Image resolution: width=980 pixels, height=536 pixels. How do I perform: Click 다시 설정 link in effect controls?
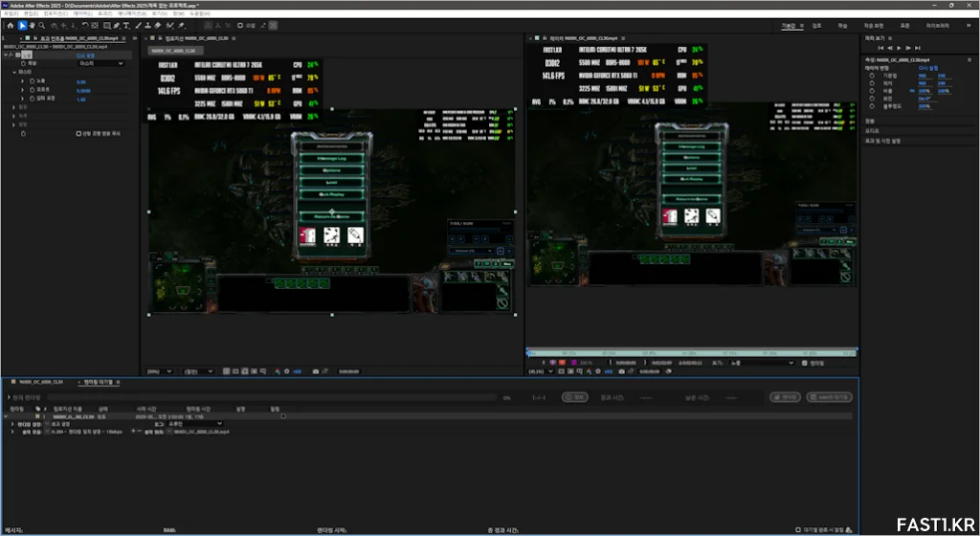point(85,56)
